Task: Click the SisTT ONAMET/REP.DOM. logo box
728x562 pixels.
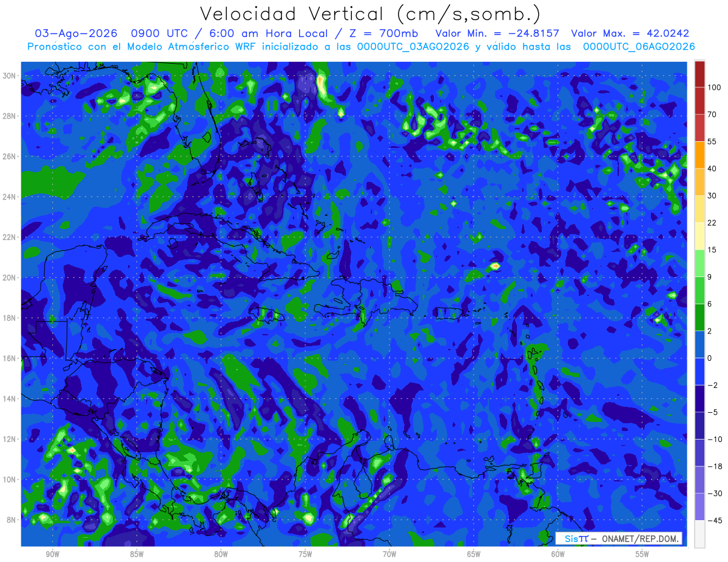Action: [x=619, y=538]
